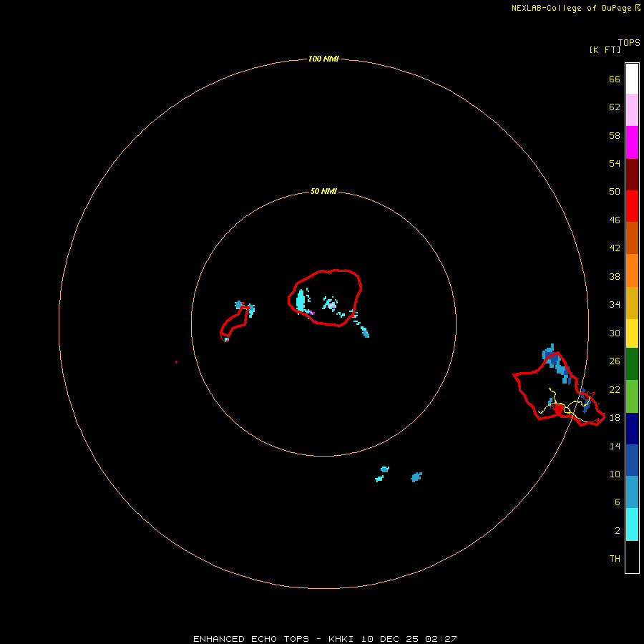This screenshot has width=644, height=644.
Task: Click the light pink color scale swatch
Action: [632, 109]
